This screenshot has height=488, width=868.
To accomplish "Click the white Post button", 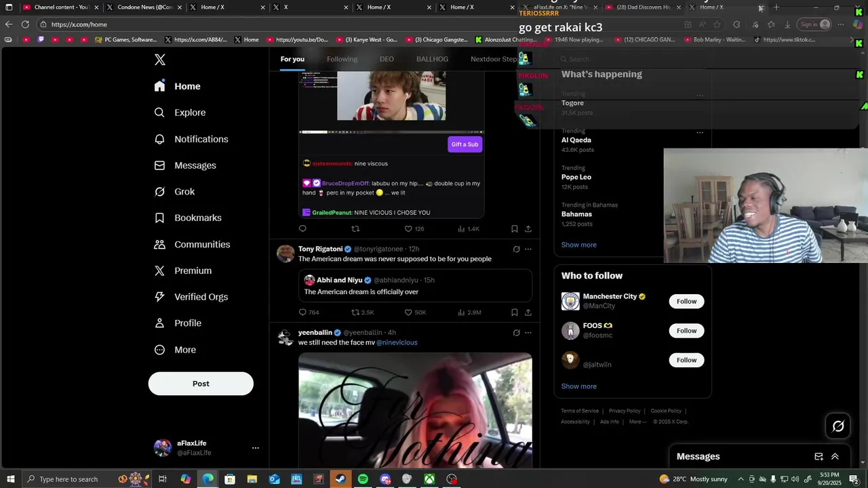I will (x=201, y=384).
